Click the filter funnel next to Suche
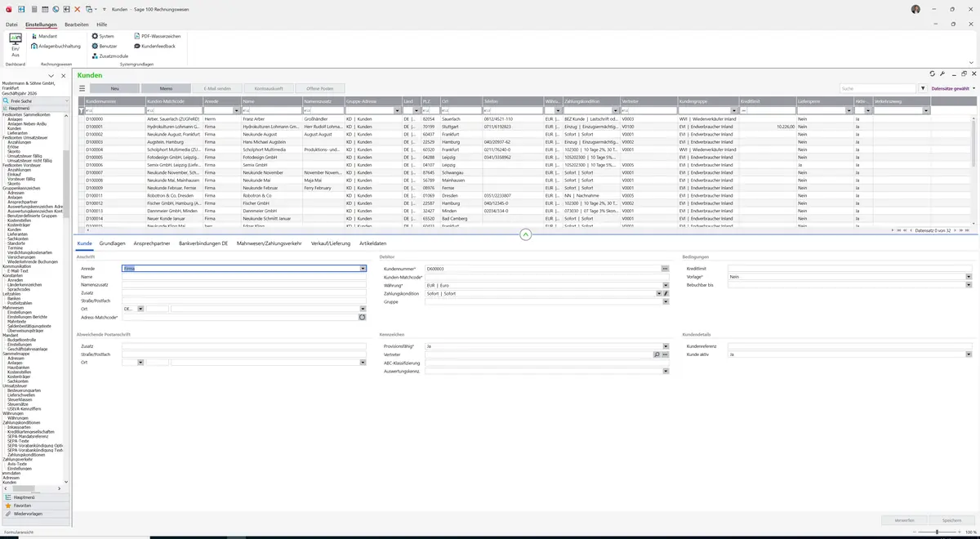Screen dimensions: 980x539 923,88
